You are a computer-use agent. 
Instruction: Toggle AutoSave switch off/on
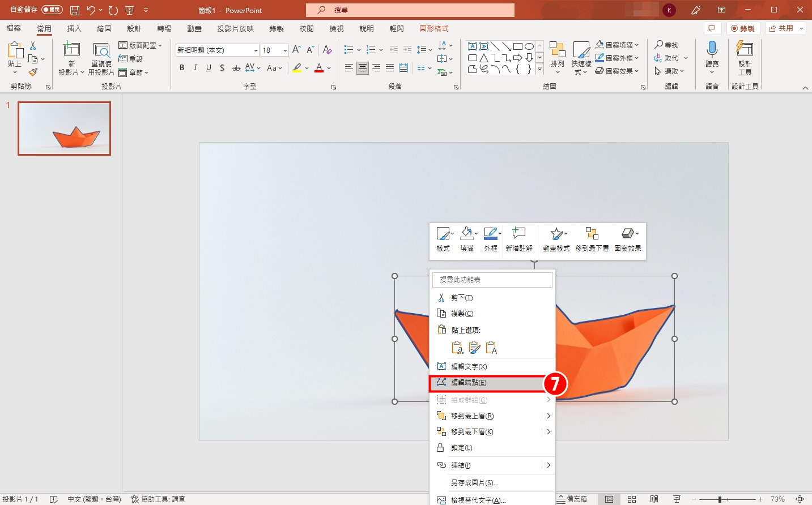[52, 10]
